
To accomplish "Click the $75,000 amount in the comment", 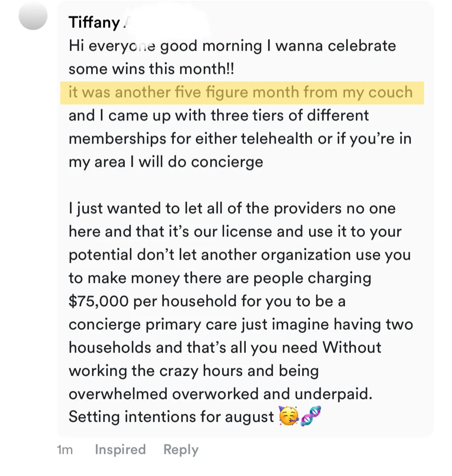I will pyautogui.click(x=99, y=301).
